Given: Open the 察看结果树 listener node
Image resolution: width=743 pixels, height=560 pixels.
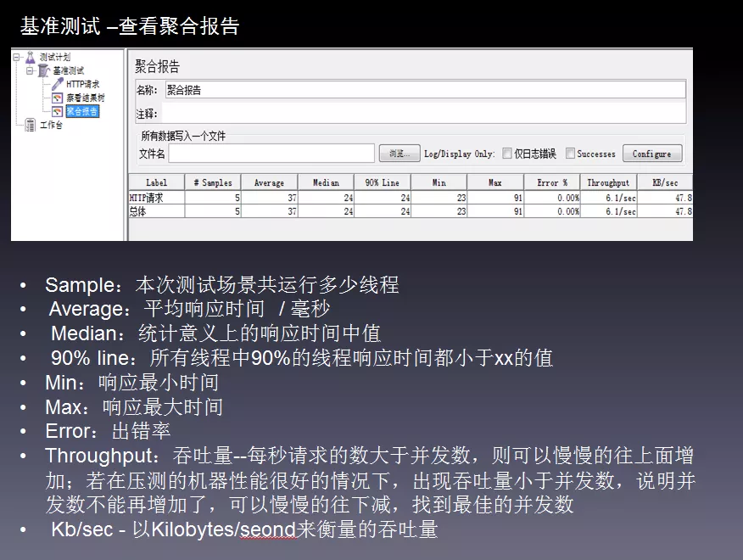Looking at the screenshot, I should [x=86, y=98].
